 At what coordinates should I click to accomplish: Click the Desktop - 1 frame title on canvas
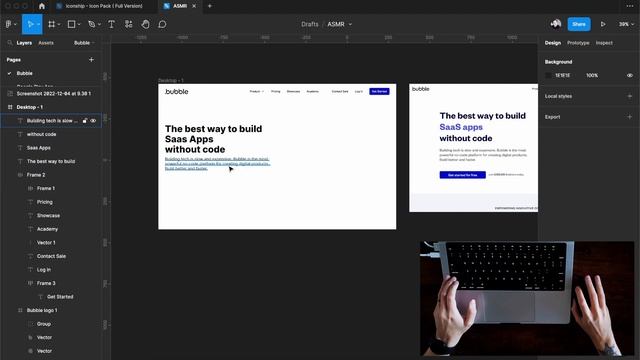pos(171,80)
